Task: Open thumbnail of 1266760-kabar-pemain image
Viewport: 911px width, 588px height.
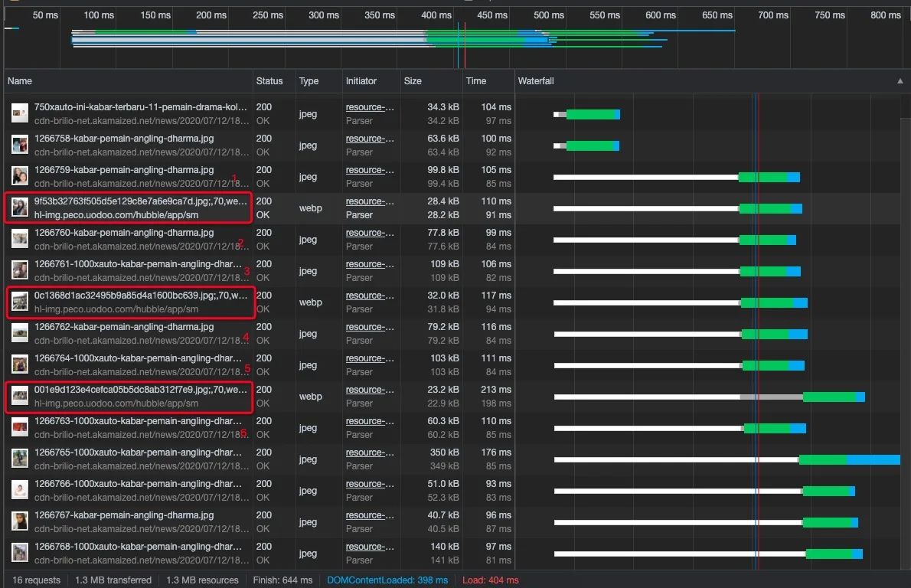Action: point(20,239)
